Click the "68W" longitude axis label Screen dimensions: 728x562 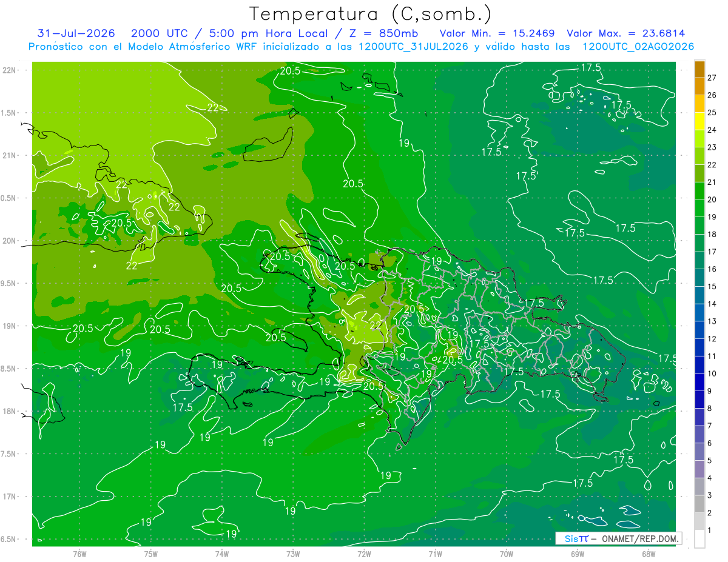point(649,554)
